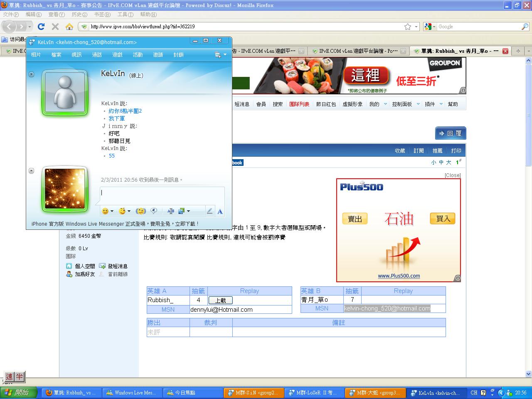532x399 pixels.
Task: Focus the Messenger message input box
Action: (162, 196)
